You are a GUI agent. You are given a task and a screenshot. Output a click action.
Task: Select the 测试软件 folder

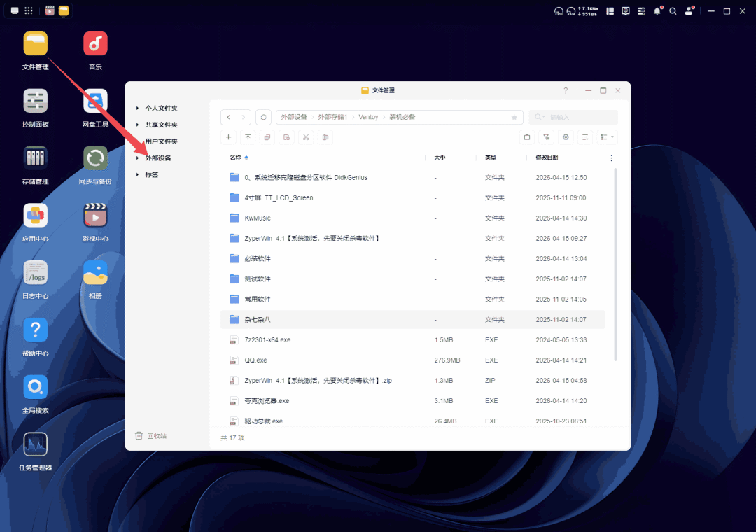coord(413,279)
